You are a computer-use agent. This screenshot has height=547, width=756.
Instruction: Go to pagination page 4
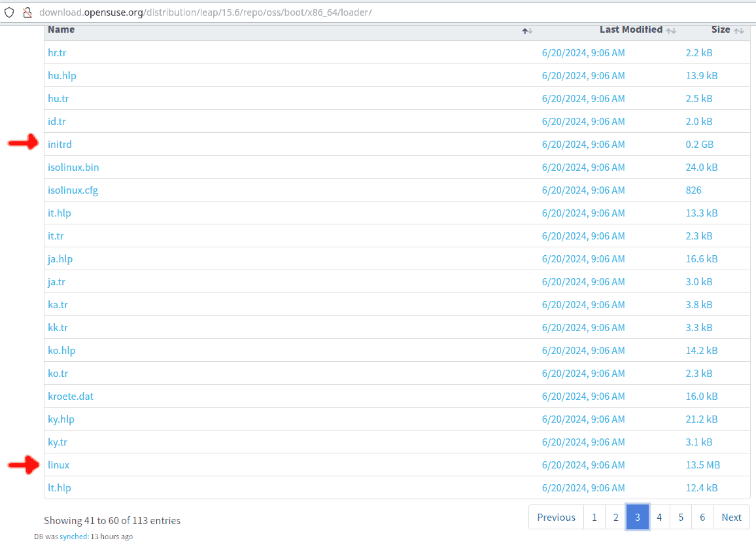tap(659, 517)
